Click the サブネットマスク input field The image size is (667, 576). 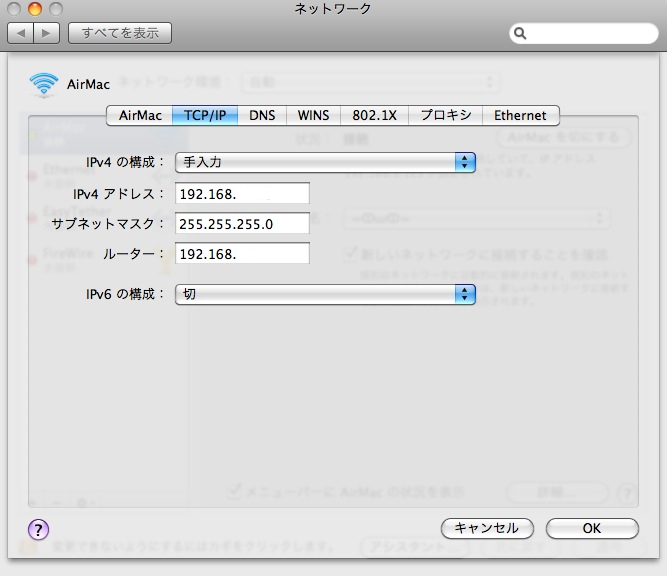pyautogui.click(x=242, y=224)
